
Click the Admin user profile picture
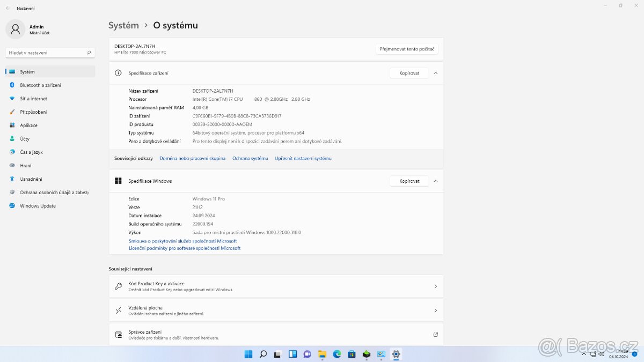15,29
